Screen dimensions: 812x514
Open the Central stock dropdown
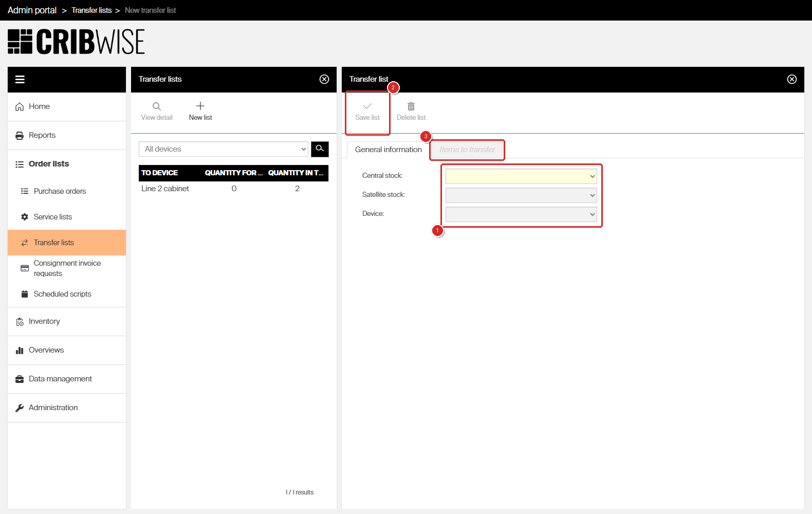[521, 176]
